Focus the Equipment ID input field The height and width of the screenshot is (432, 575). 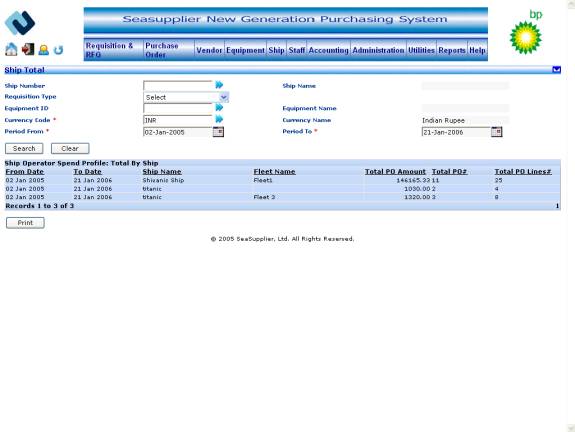point(177,108)
